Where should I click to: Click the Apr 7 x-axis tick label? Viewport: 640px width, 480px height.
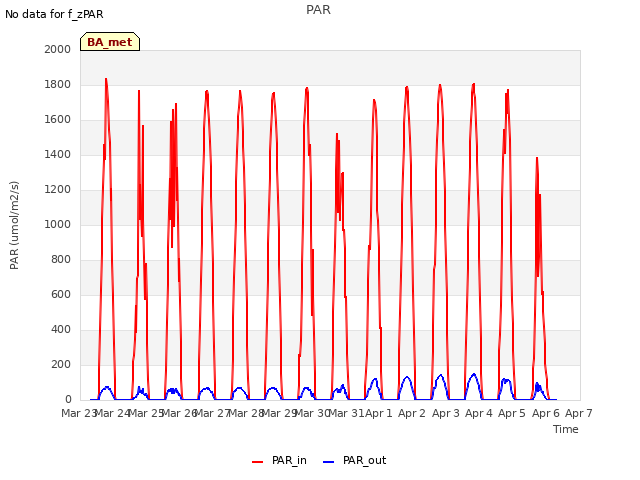tap(579, 413)
